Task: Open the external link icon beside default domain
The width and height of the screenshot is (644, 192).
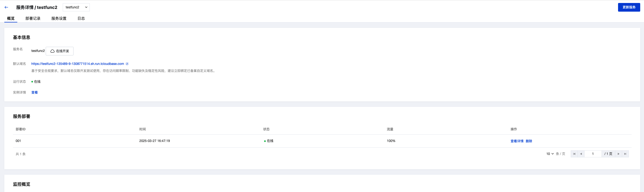Action: tap(127, 64)
